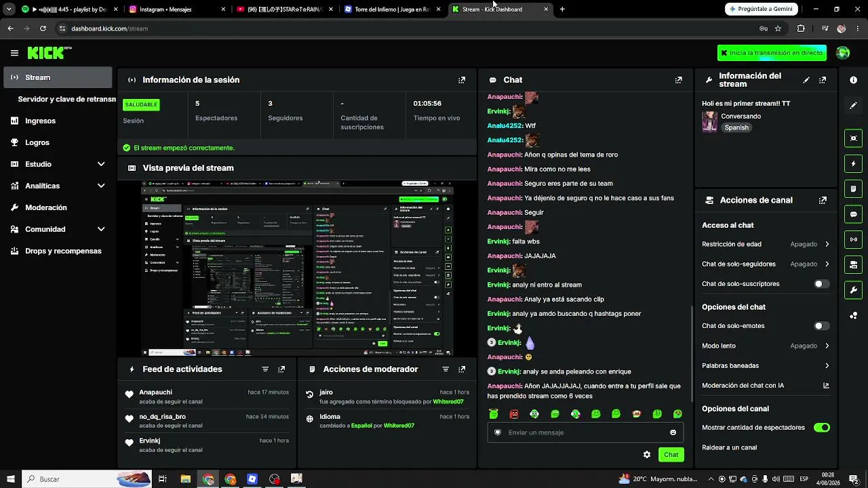Click the Spanish language tag

point(736,127)
